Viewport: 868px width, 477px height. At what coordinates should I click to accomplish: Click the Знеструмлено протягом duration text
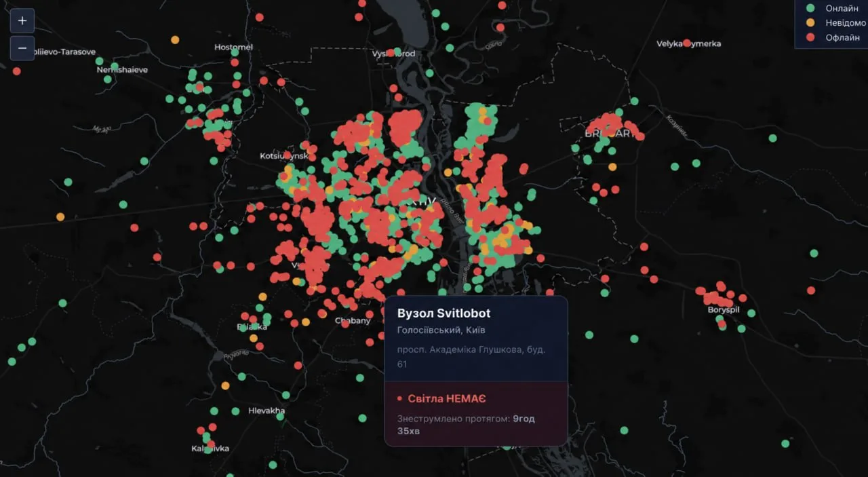pos(466,424)
